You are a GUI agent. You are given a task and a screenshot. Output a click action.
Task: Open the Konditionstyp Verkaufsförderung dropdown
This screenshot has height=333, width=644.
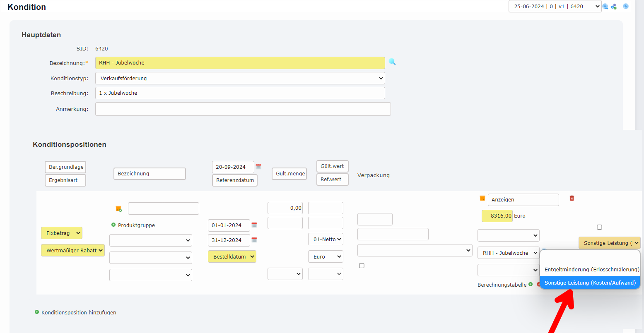coord(240,78)
